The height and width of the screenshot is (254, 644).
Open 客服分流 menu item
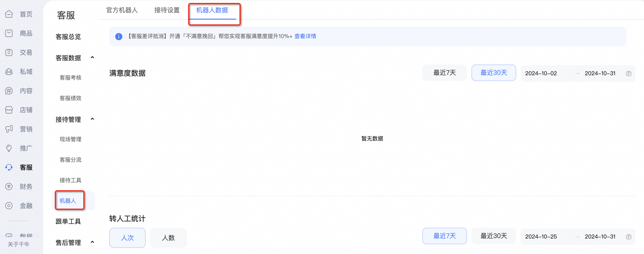click(x=71, y=160)
